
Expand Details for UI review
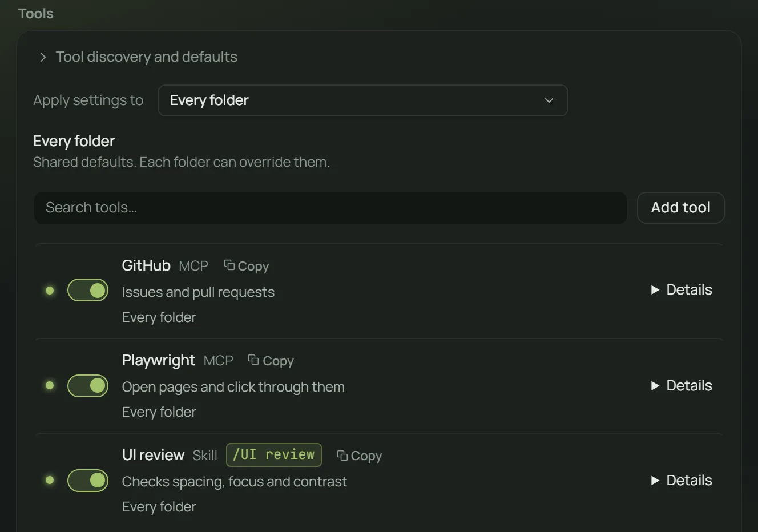pyautogui.click(x=682, y=480)
